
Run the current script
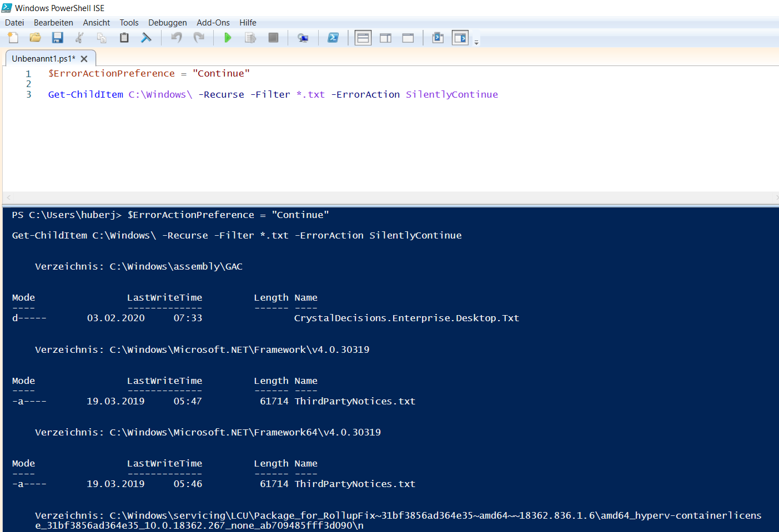228,37
